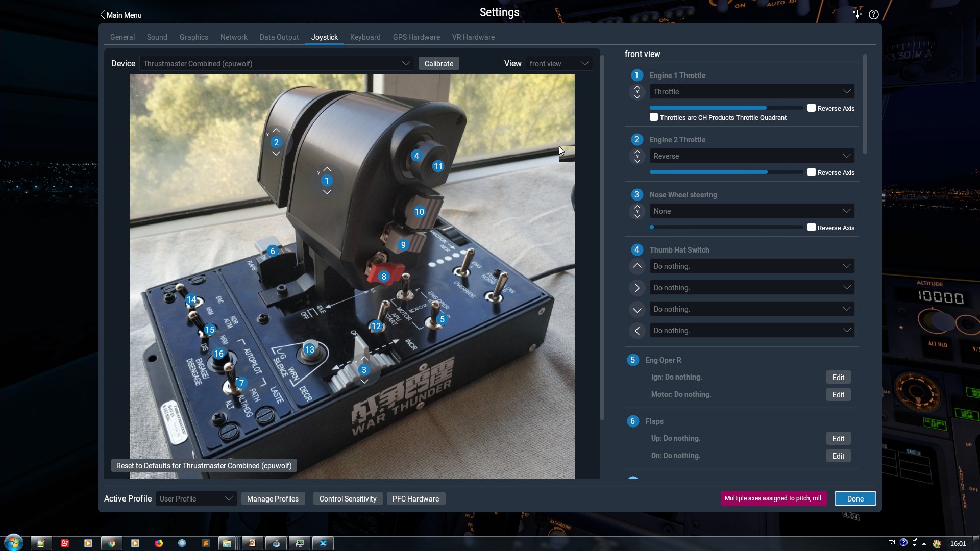Open Thumb Hat right direction command dropdown
The height and width of the screenshot is (551, 980).
(x=752, y=288)
